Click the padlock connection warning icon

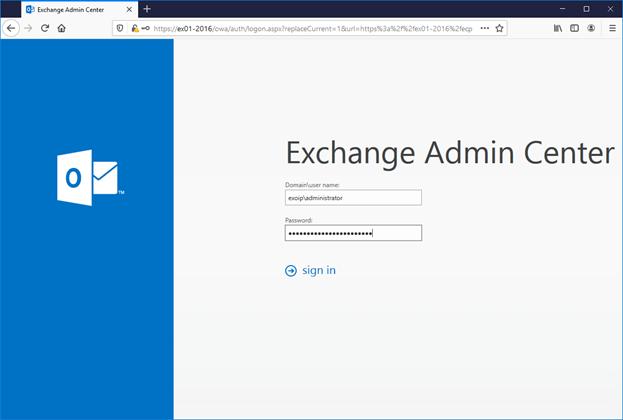(135, 28)
